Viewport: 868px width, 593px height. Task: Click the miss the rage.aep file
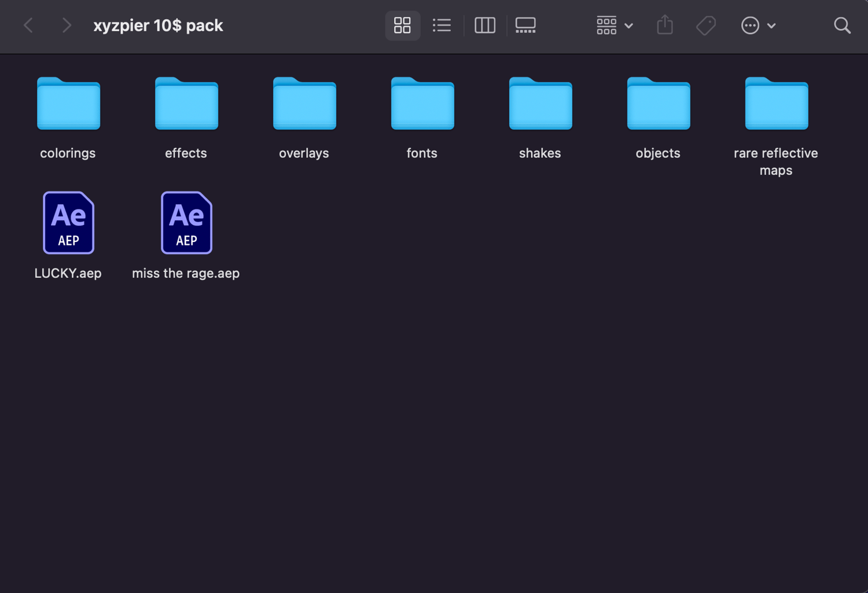click(x=186, y=223)
